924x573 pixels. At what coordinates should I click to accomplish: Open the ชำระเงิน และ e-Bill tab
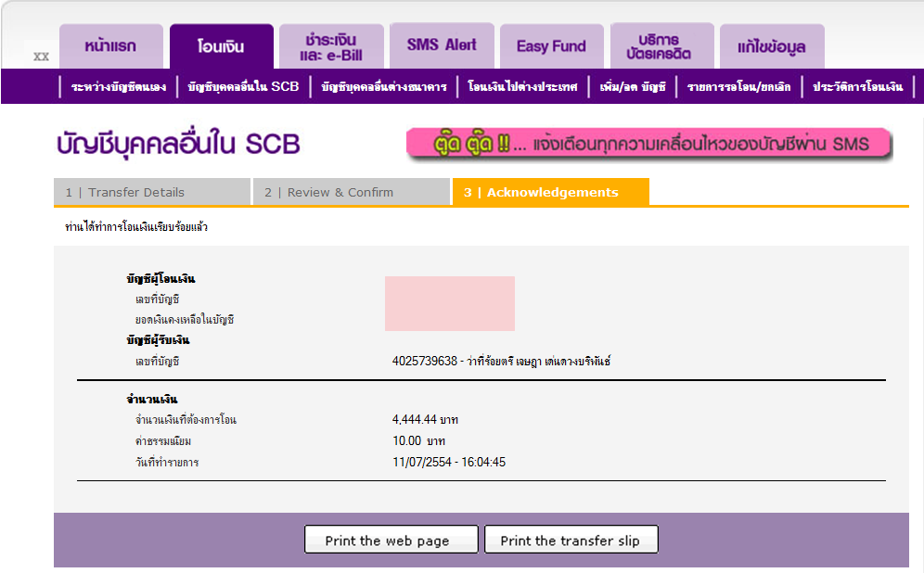(331, 46)
